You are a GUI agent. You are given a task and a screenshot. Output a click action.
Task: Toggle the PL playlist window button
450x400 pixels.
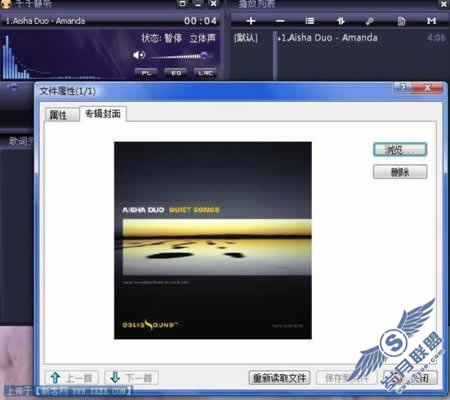pos(147,72)
